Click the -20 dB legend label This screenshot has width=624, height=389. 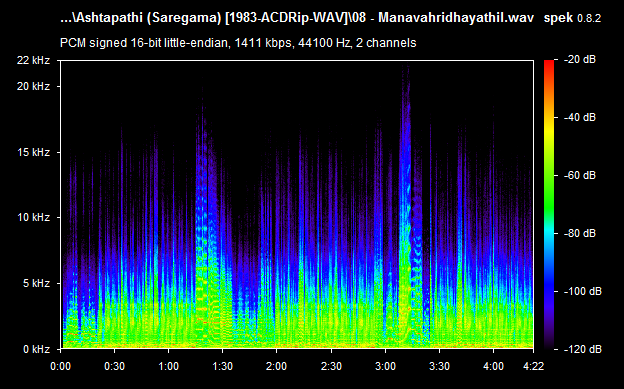[x=580, y=60]
